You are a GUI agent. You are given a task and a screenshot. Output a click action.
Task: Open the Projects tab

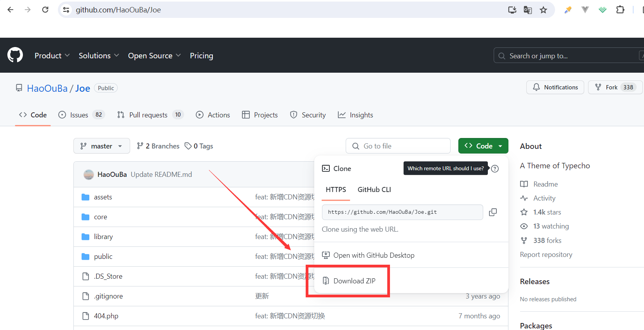(260, 115)
